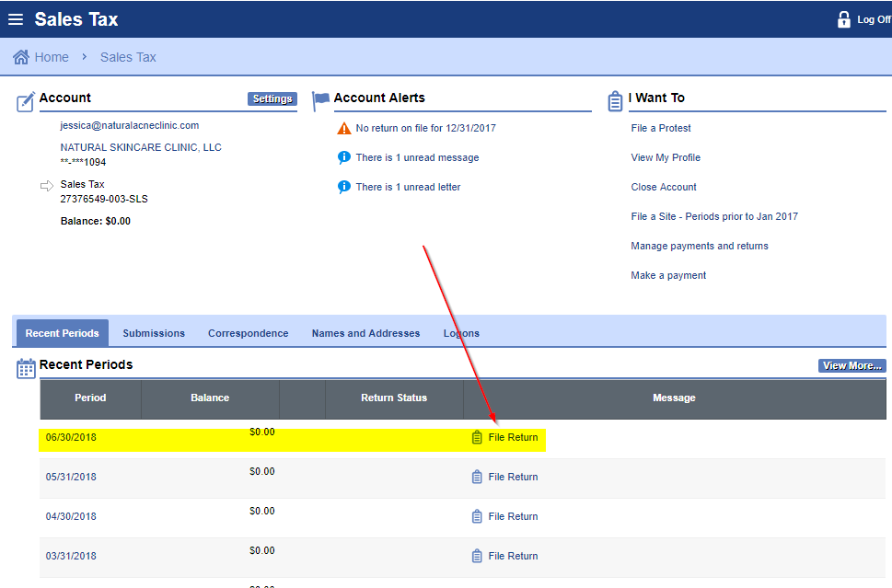Click the Sales Tax account label

point(83,184)
